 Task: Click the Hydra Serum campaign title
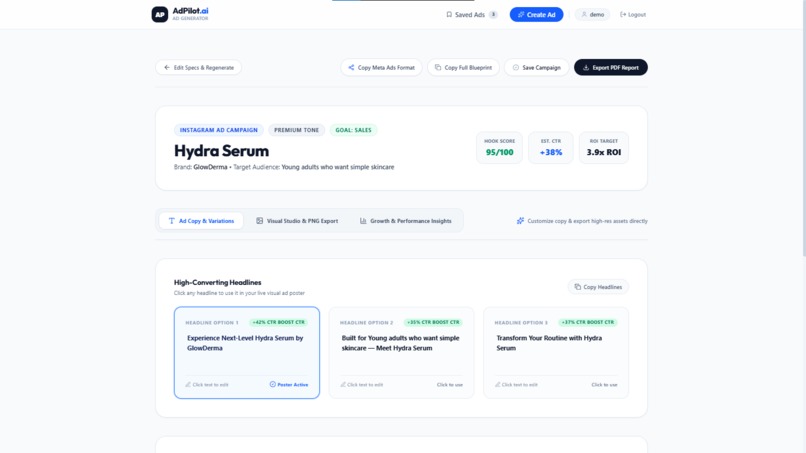coord(222,151)
